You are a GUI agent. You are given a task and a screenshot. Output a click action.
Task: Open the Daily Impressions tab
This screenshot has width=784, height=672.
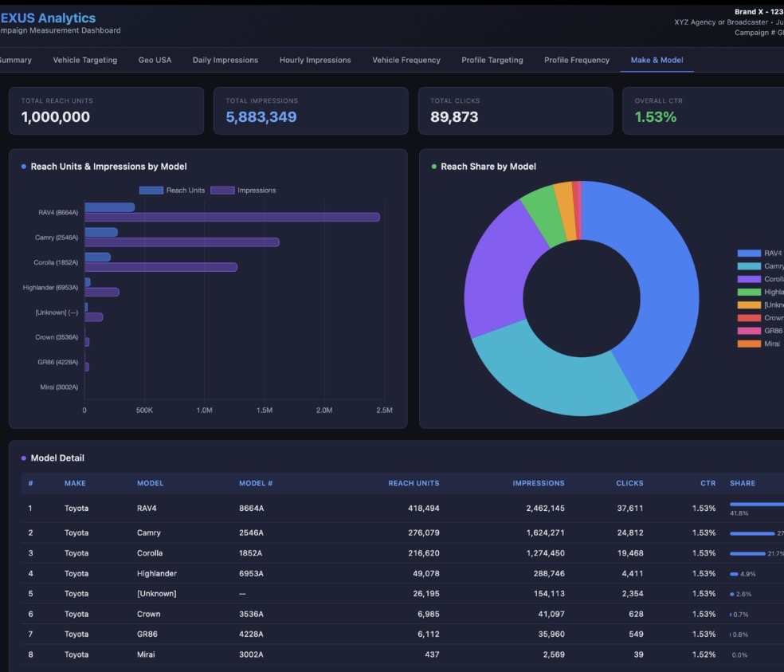225,60
